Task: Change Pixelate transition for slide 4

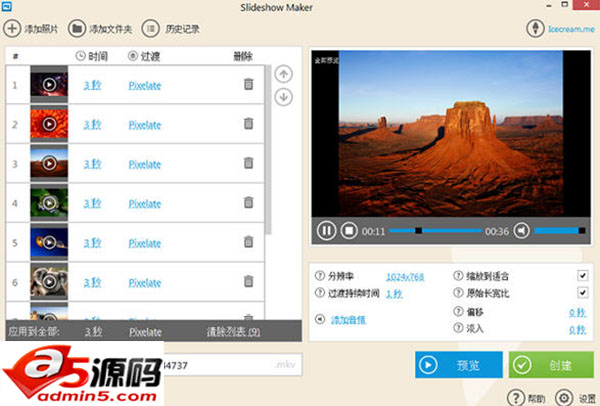Action: (x=145, y=204)
